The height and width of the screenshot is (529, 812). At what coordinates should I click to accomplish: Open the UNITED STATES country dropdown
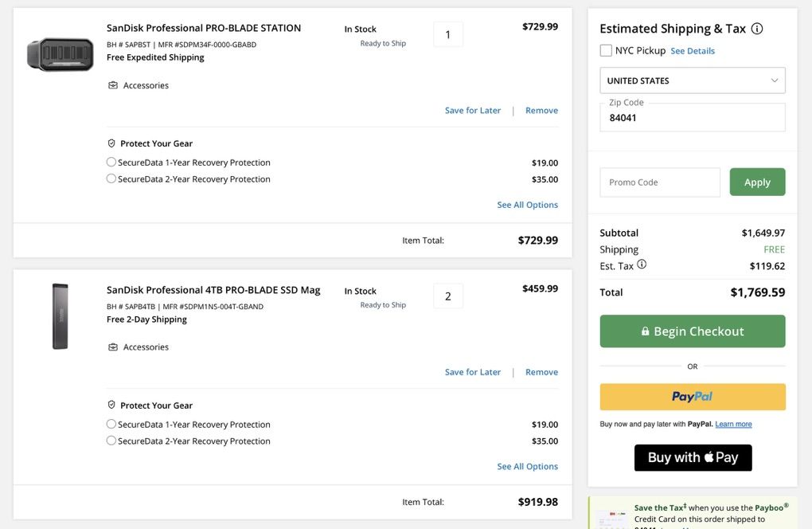(693, 80)
